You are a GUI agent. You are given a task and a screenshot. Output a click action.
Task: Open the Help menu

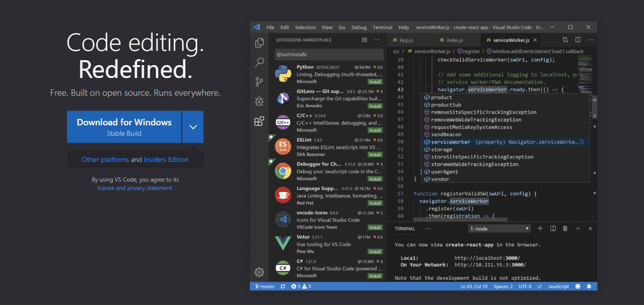point(404,27)
